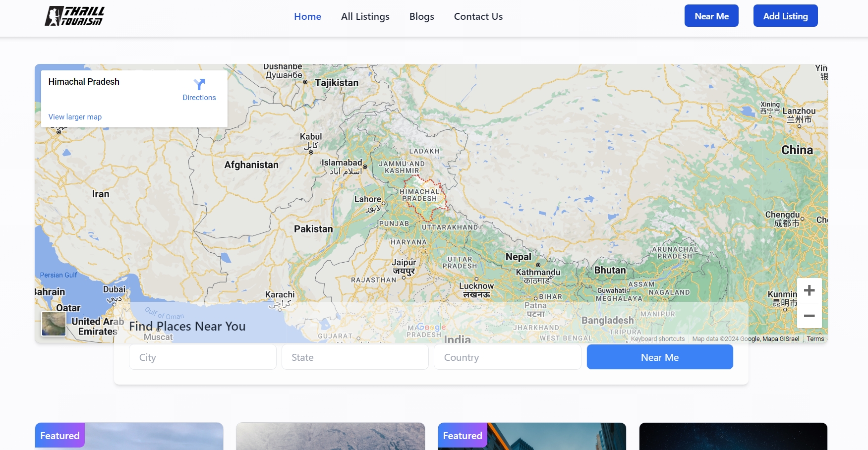Go to All Listings page
Image resolution: width=868 pixels, height=450 pixels.
[365, 16]
